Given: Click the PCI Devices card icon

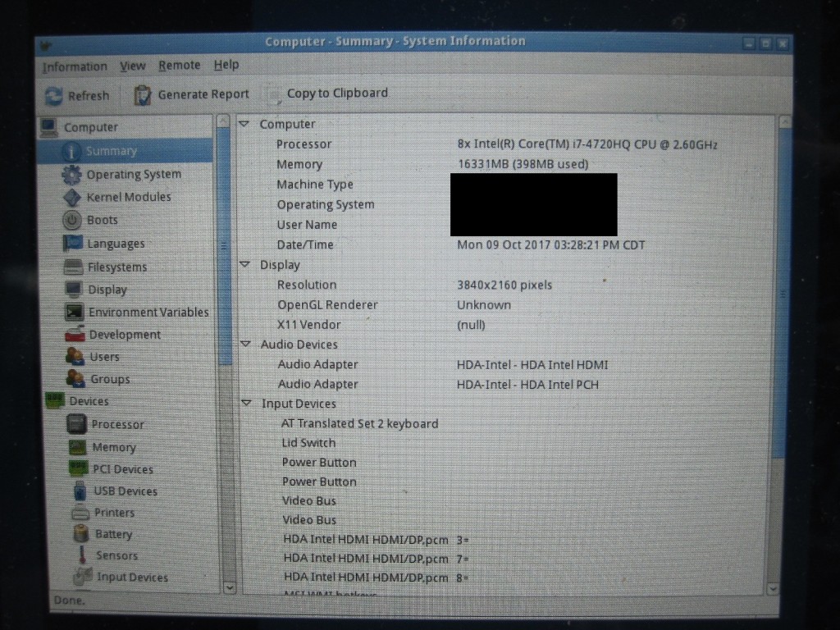Looking at the screenshot, I should pos(78,468).
